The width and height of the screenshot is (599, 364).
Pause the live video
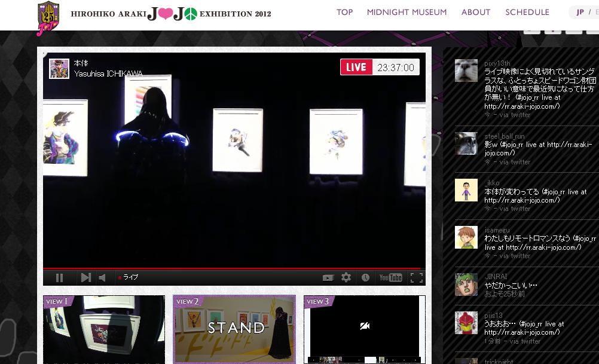coord(59,278)
